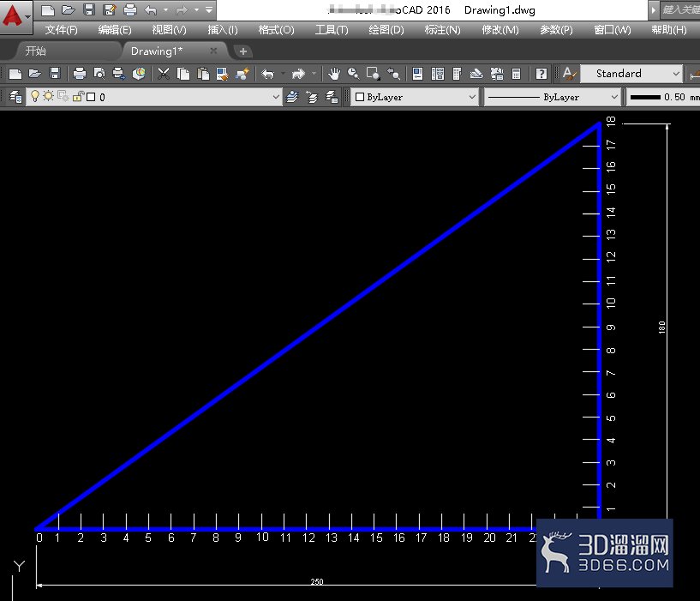Open the ByLayer color swatch dropdown
The width and height of the screenshot is (700, 601).
click(x=416, y=97)
